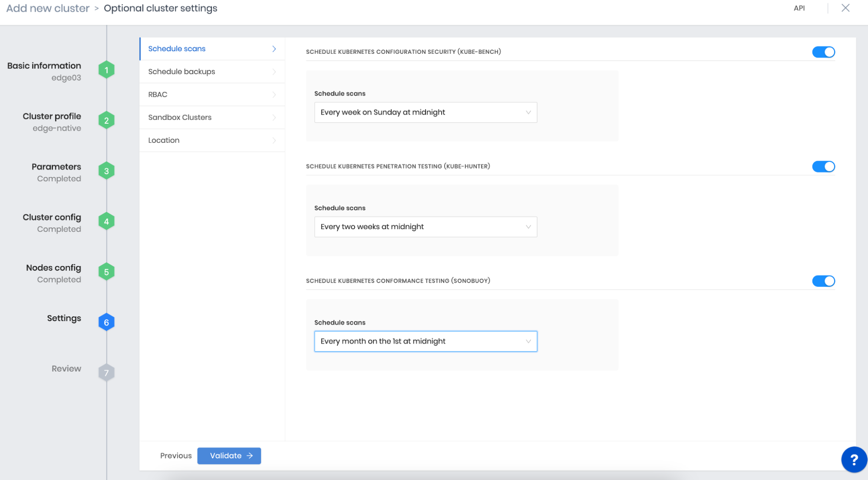Open the help question mark bubble
The height and width of the screenshot is (480, 868).
[854, 459]
